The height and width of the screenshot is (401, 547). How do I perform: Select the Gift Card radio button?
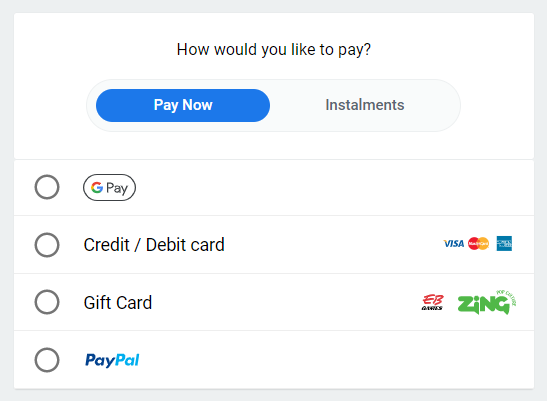coord(47,302)
